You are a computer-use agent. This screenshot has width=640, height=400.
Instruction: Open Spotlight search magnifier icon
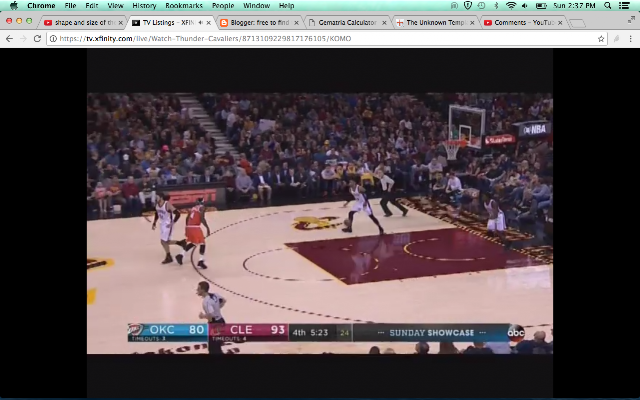[x=607, y=5]
